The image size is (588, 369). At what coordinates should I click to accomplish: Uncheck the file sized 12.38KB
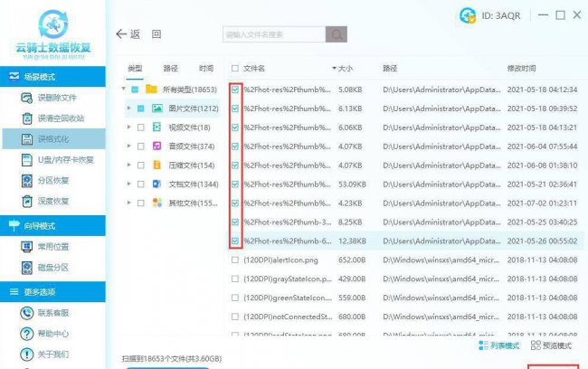coord(235,241)
